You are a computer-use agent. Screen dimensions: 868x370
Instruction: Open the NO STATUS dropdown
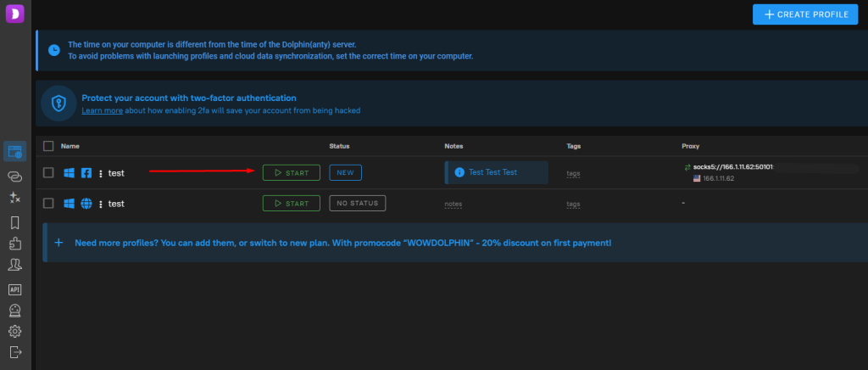point(358,204)
